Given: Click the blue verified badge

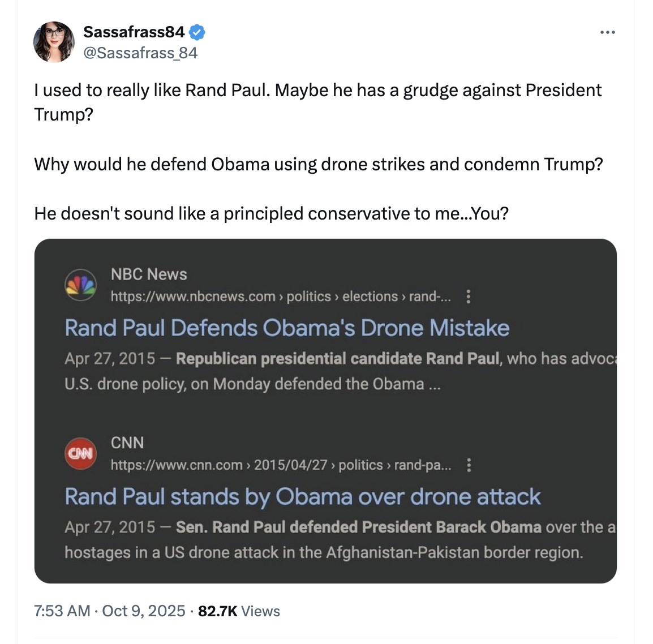Looking at the screenshot, I should click(x=197, y=32).
